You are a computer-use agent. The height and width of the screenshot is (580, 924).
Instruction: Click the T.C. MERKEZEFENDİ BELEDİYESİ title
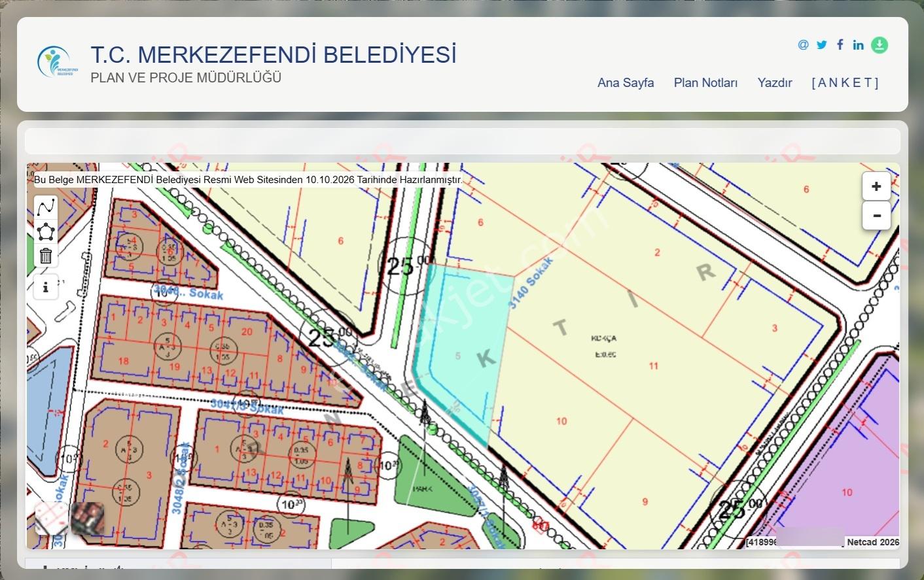click(274, 54)
